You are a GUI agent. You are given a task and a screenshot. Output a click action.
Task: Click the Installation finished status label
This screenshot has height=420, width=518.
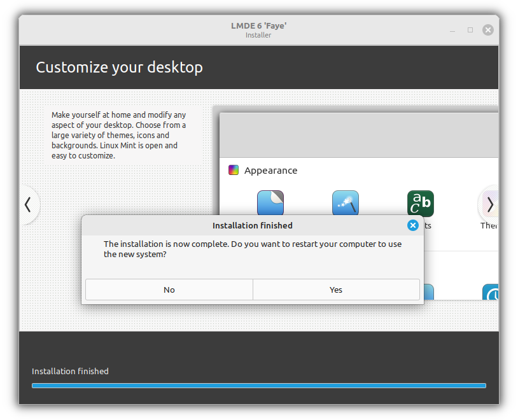pos(70,371)
